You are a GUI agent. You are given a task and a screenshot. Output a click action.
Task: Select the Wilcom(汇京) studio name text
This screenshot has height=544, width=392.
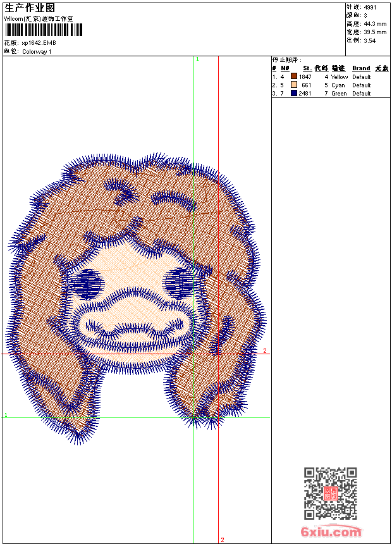tap(38, 19)
